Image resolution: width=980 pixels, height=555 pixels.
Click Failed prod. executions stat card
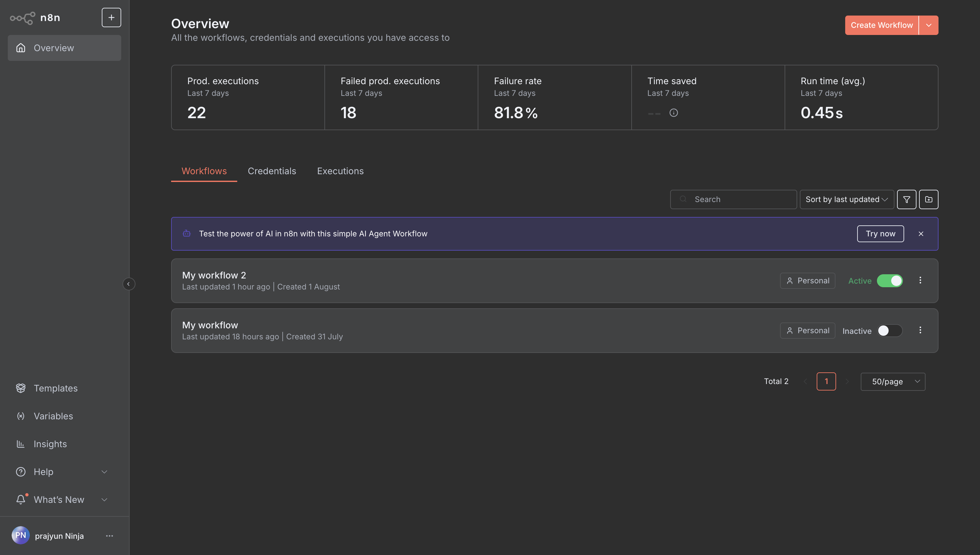click(x=401, y=97)
